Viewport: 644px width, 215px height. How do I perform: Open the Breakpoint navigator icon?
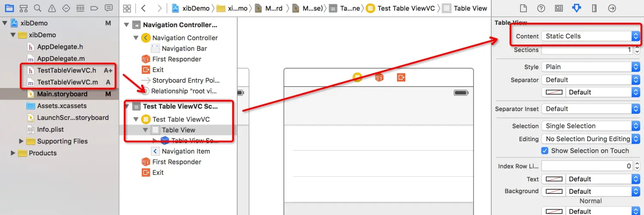click(94, 8)
